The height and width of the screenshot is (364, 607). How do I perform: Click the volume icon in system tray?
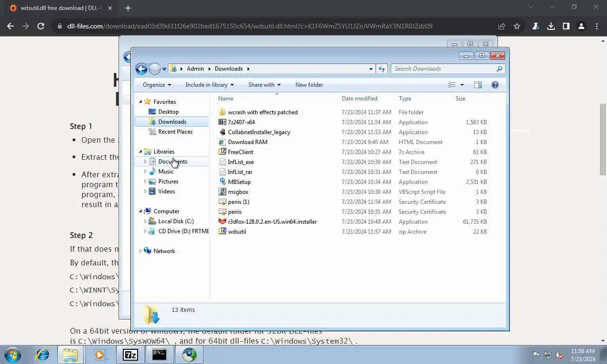point(559,355)
